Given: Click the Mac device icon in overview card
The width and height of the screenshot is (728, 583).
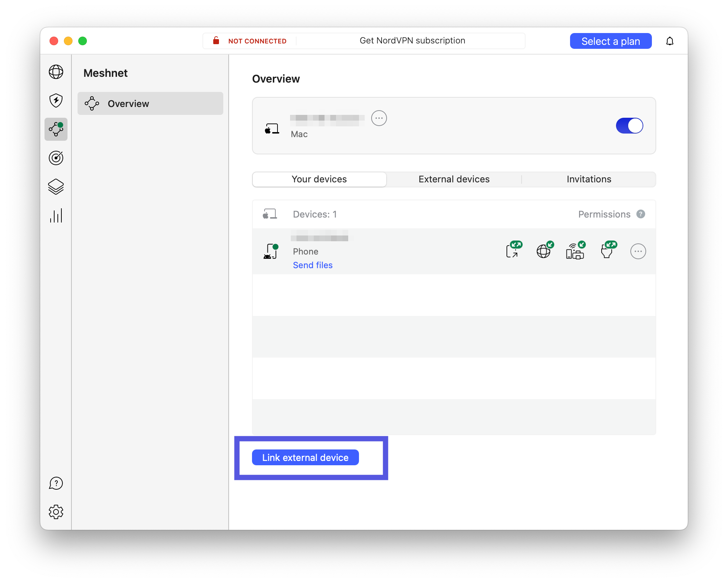Looking at the screenshot, I should pos(272,129).
